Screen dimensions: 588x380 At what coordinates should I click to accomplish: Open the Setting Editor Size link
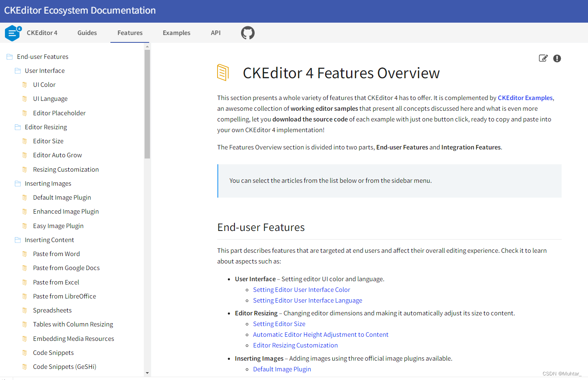279,324
